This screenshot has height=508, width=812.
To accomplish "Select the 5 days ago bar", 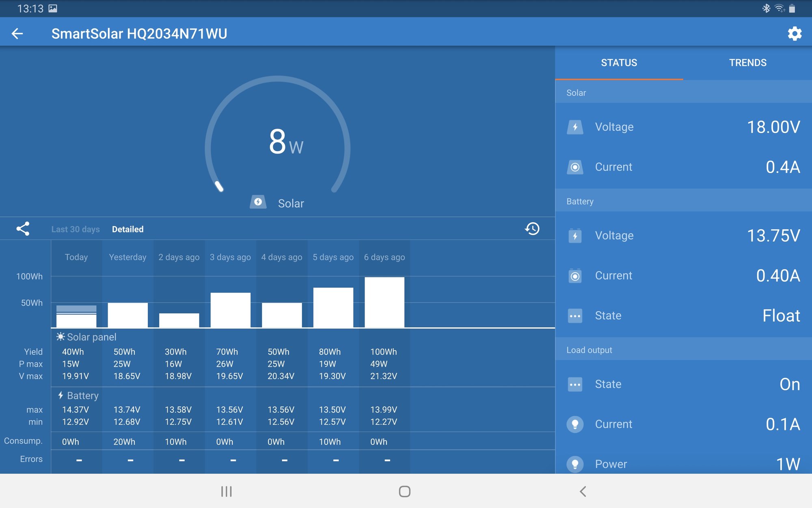I will click(x=333, y=308).
